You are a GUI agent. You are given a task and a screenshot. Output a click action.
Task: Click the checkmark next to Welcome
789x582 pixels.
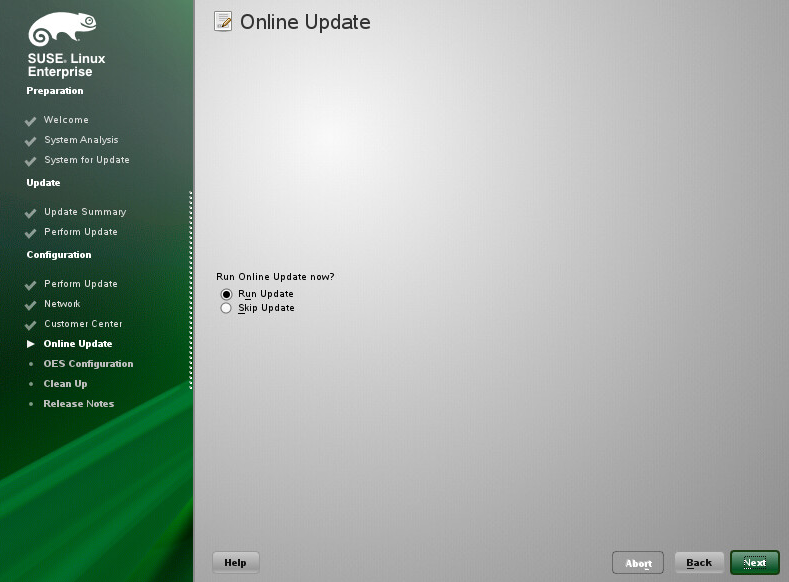coord(31,121)
